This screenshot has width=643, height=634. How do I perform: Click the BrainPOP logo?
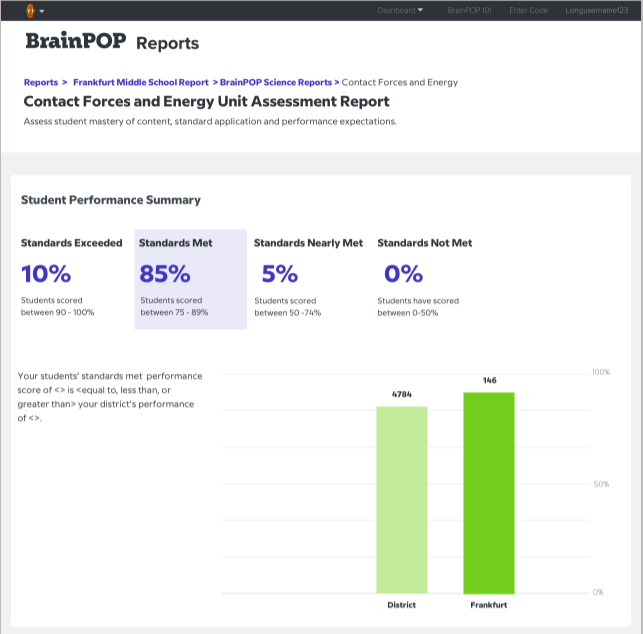(x=75, y=42)
